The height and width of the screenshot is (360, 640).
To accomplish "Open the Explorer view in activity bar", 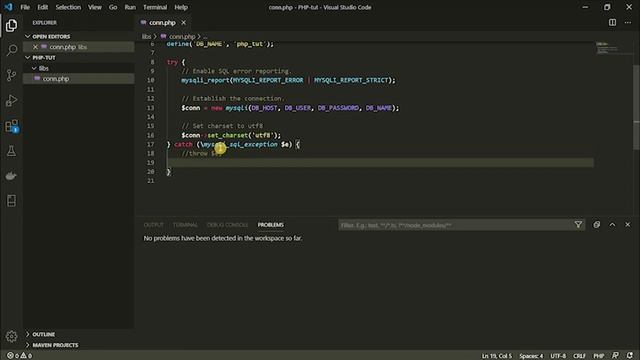I will pos(11,25).
